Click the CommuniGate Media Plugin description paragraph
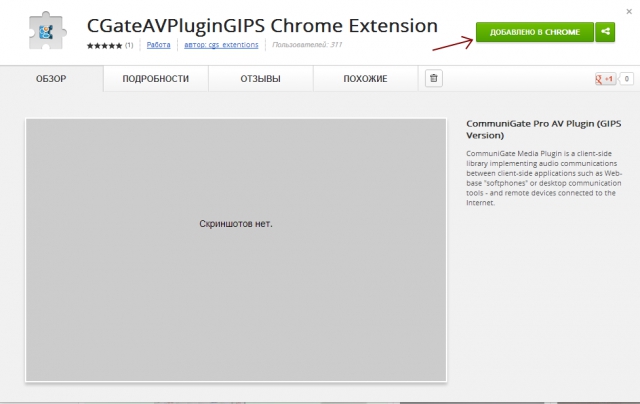Screen dimensions: 640x404 pos(544,178)
